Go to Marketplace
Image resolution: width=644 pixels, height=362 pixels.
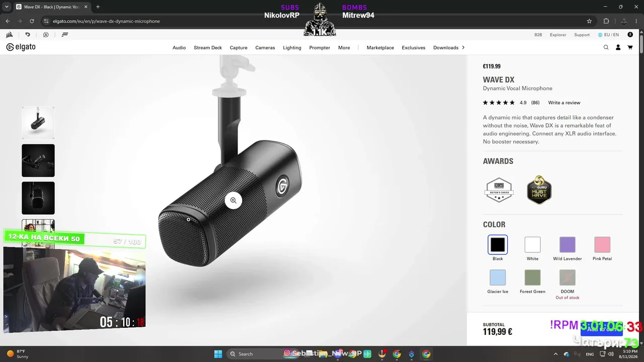tap(380, 48)
